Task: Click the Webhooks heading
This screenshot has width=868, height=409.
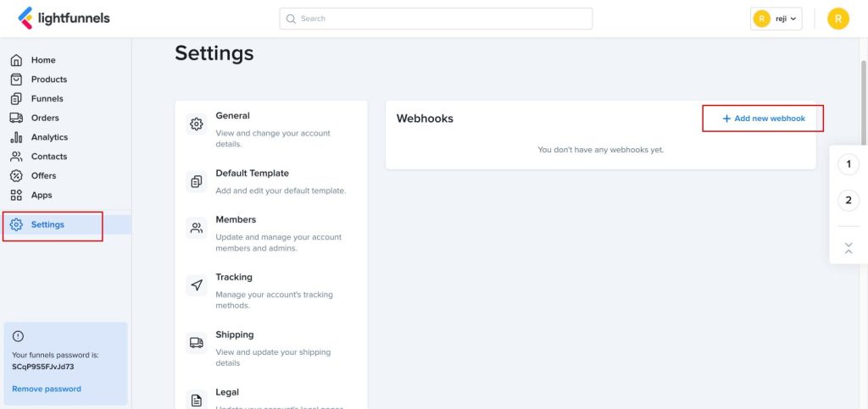Action: pyautogui.click(x=425, y=119)
